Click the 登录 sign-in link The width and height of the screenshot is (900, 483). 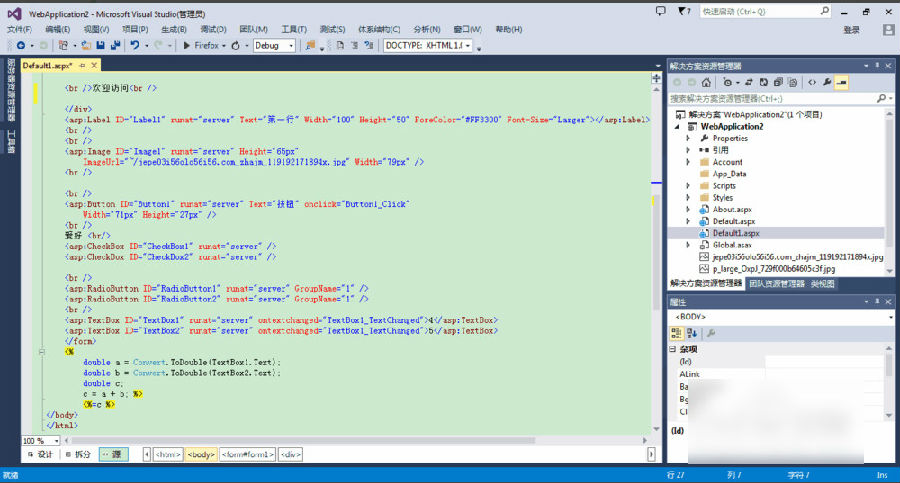[x=851, y=30]
